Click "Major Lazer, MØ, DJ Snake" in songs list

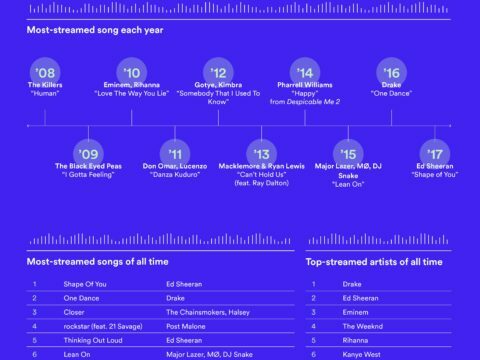tap(209, 354)
